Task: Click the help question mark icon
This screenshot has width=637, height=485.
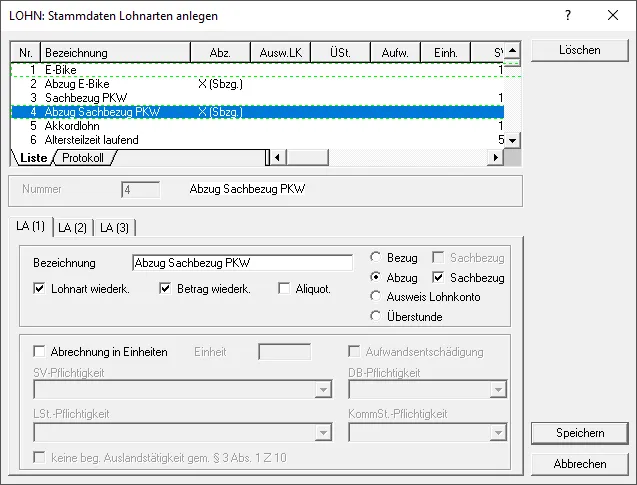Action: [568, 15]
